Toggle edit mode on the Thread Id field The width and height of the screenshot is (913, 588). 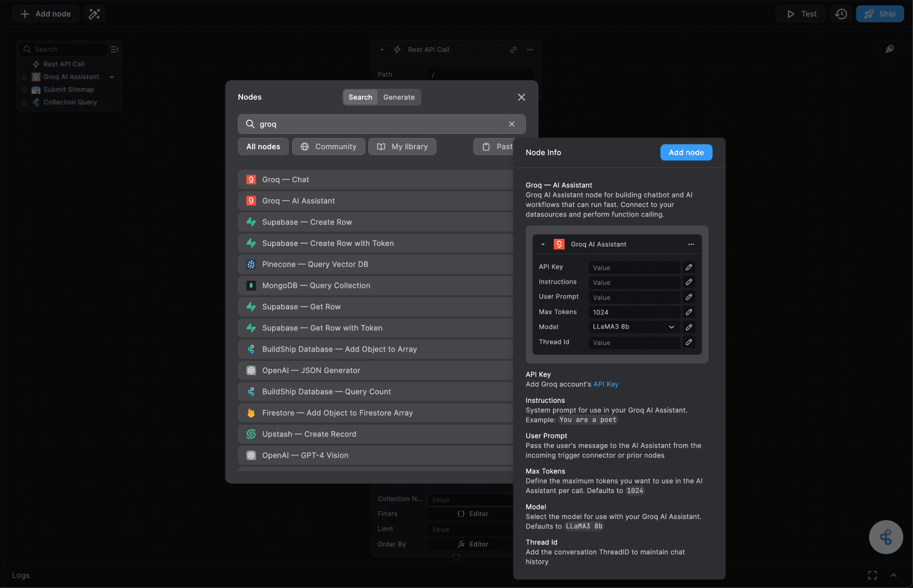(688, 342)
